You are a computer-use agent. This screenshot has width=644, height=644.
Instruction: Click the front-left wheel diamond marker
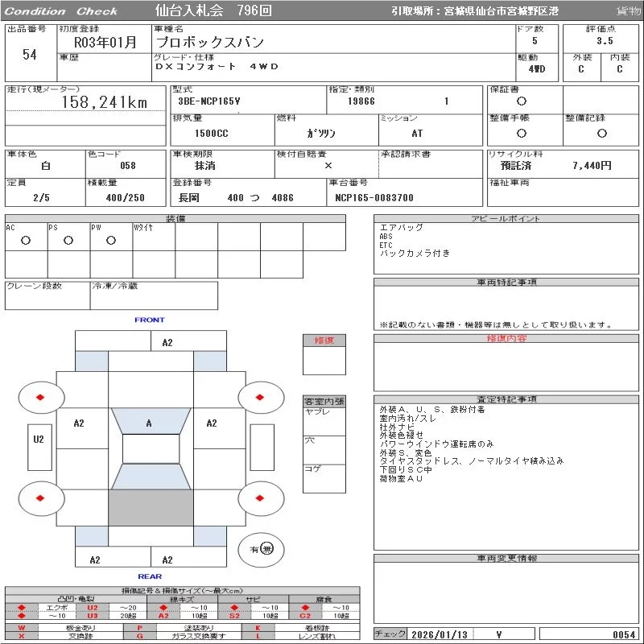[x=41, y=397]
